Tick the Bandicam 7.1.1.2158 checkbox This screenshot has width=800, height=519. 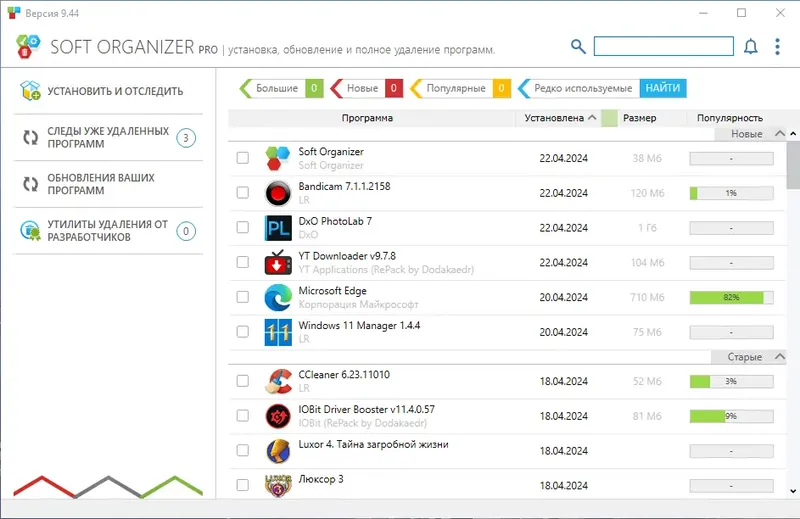(x=243, y=192)
